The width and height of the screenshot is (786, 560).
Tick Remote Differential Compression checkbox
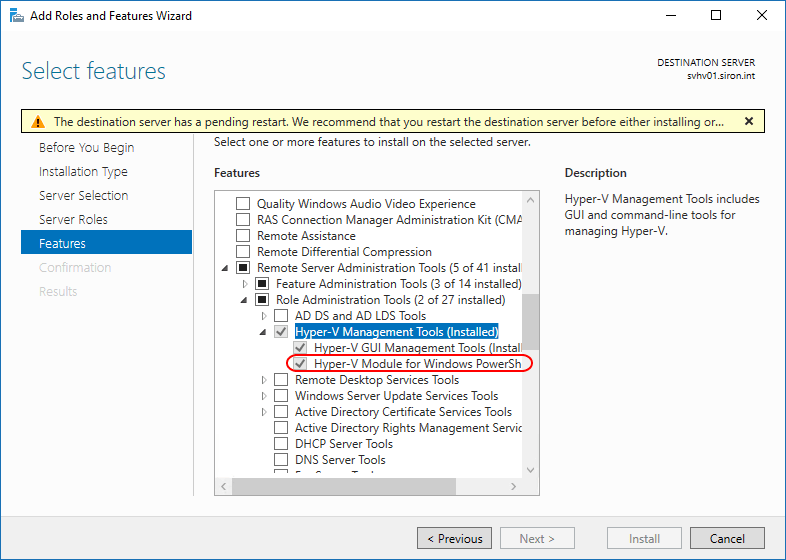[x=243, y=252]
